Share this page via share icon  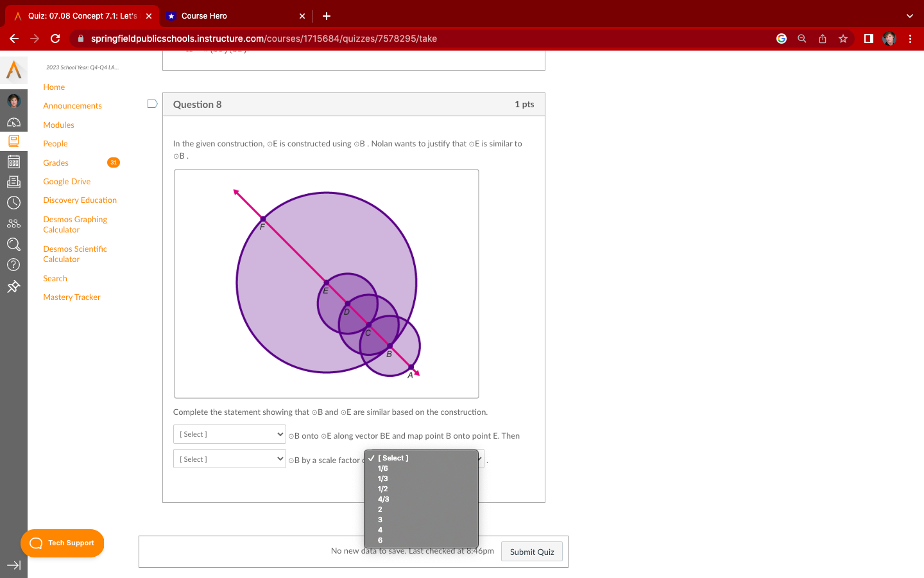point(823,39)
